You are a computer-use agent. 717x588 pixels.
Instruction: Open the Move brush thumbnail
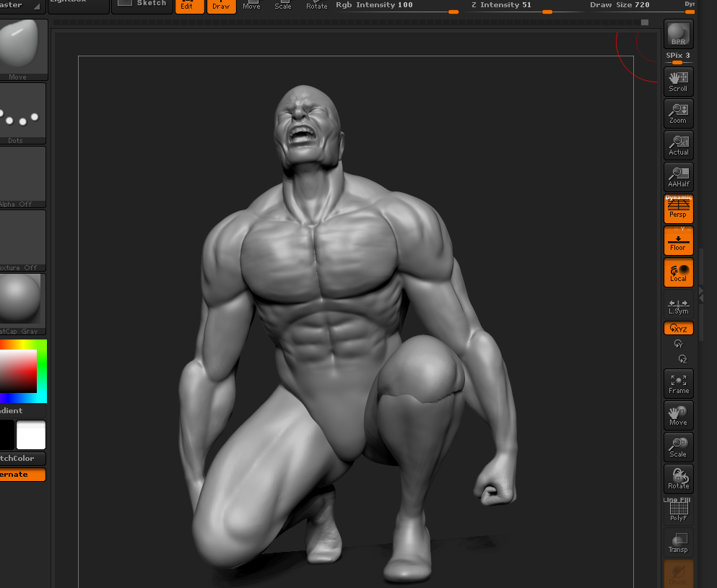[x=22, y=50]
